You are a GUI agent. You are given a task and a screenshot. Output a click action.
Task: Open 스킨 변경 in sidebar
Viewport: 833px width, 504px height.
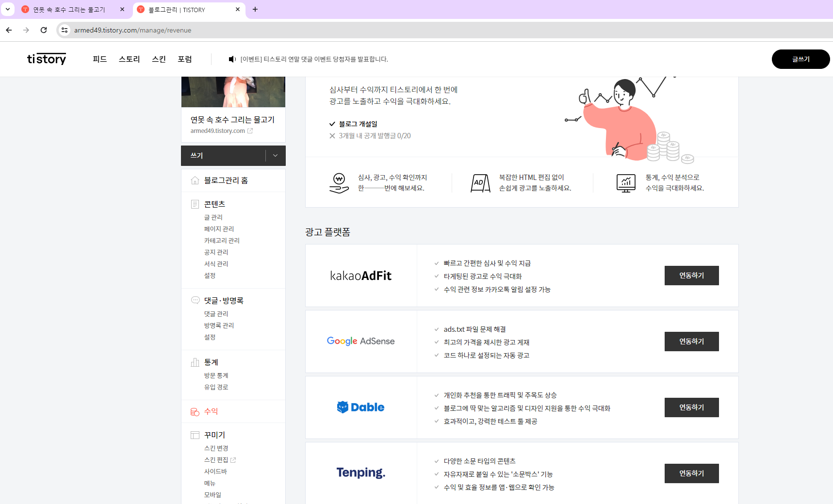pos(216,448)
